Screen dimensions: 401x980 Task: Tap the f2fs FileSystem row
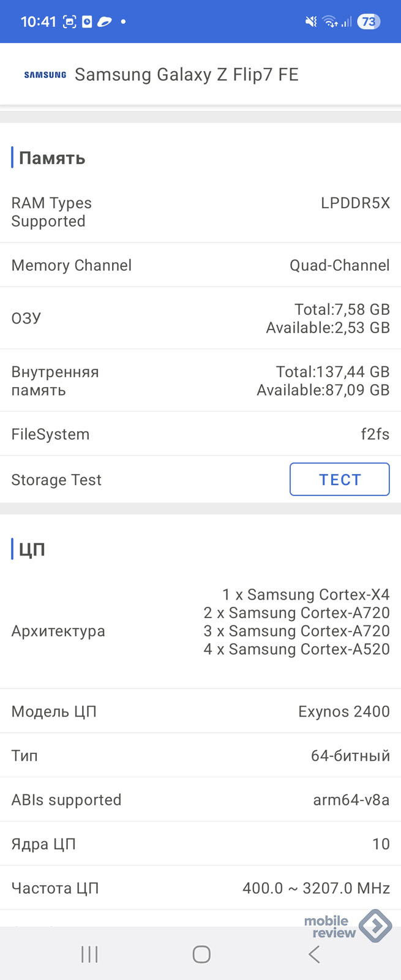tap(200, 434)
